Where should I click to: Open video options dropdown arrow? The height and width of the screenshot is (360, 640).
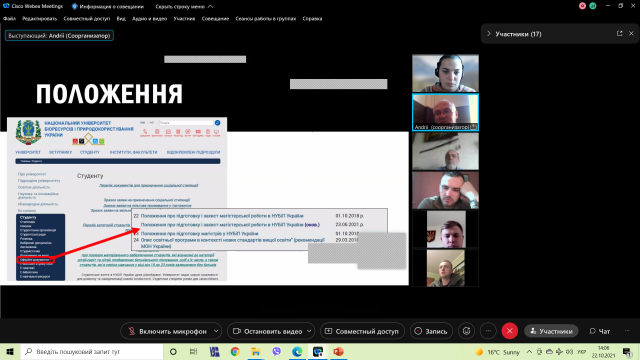click(309, 331)
